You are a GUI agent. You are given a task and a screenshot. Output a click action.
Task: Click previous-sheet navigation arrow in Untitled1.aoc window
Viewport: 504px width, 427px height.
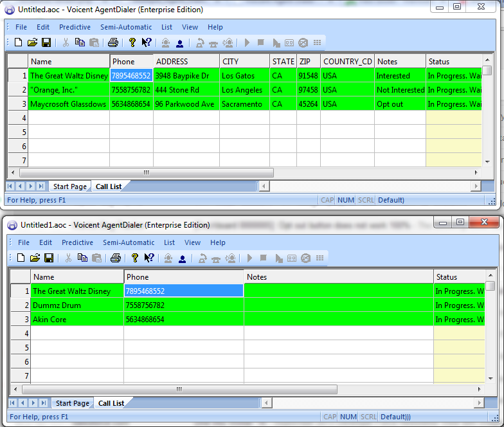point(23,403)
